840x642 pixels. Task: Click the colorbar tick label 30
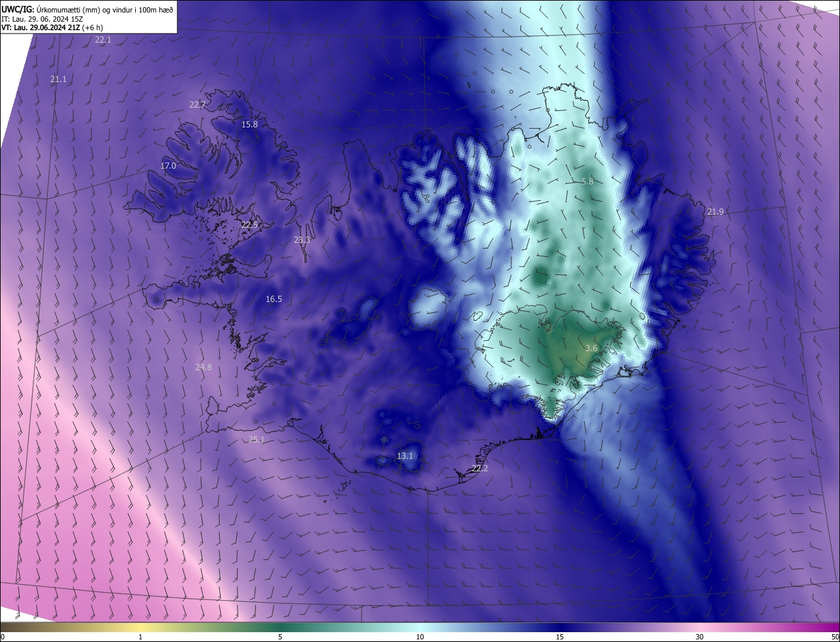[700, 637]
